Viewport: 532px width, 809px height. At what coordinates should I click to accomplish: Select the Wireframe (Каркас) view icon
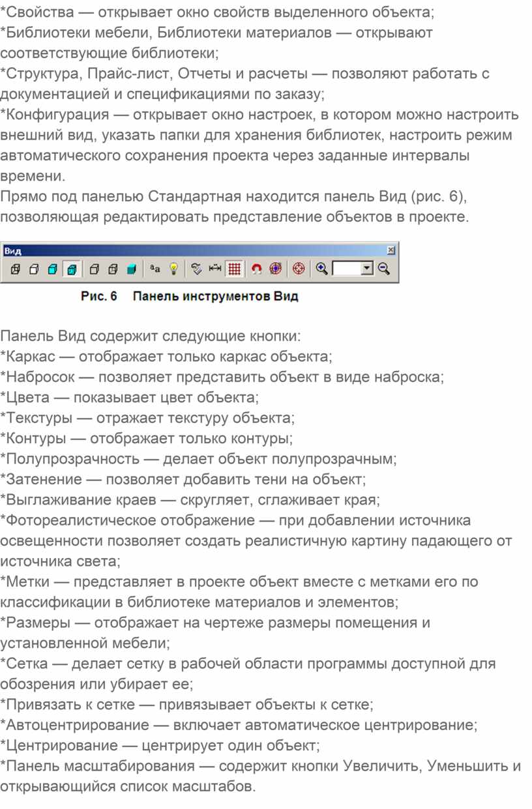tap(15, 268)
